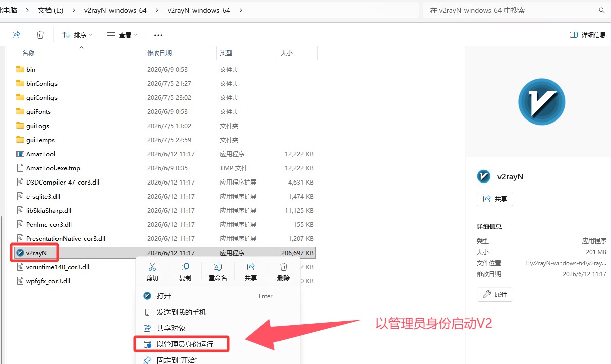Click the large v2rayN logo preview thumbnail
This screenshot has height=364, width=611.
541,102
